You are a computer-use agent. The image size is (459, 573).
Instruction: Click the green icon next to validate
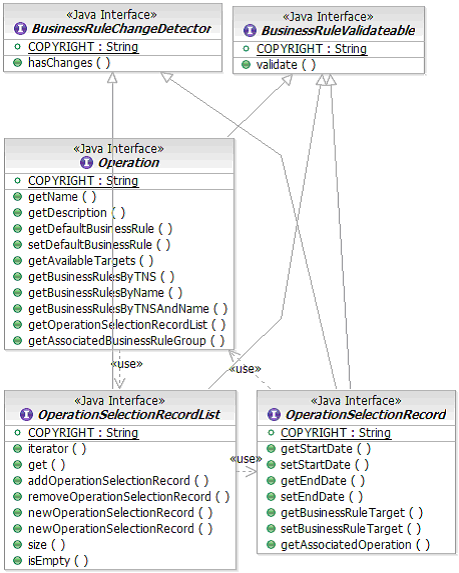pos(246,65)
